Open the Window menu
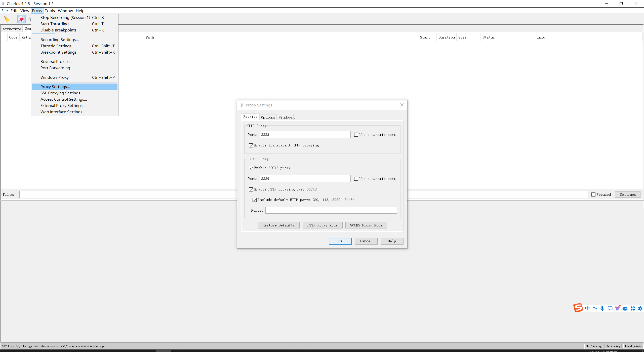 [x=65, y=11]
